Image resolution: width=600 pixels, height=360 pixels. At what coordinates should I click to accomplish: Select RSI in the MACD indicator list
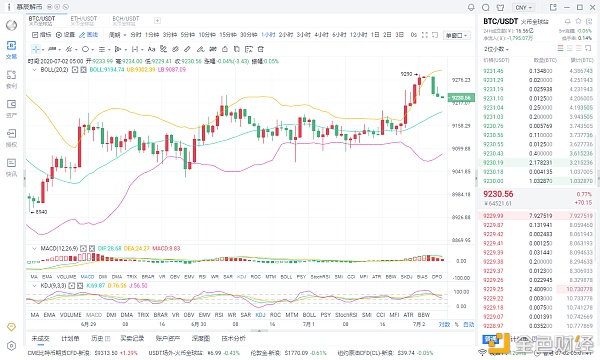pos(202,277)
